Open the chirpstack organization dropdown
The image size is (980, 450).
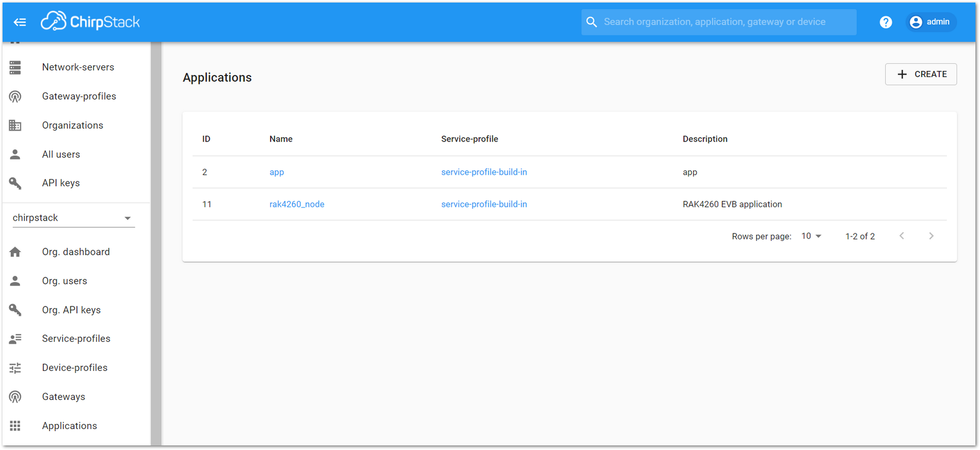pos(73,218)
